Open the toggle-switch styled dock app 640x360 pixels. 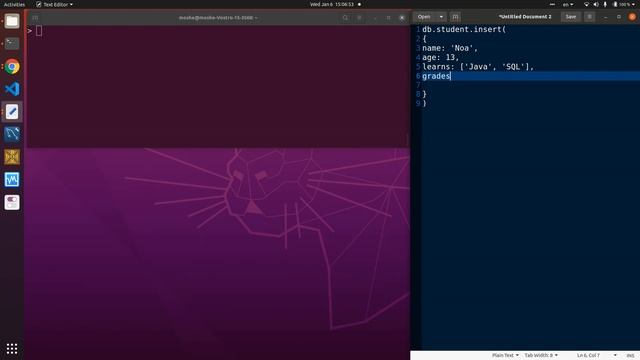tap(12, 202)
